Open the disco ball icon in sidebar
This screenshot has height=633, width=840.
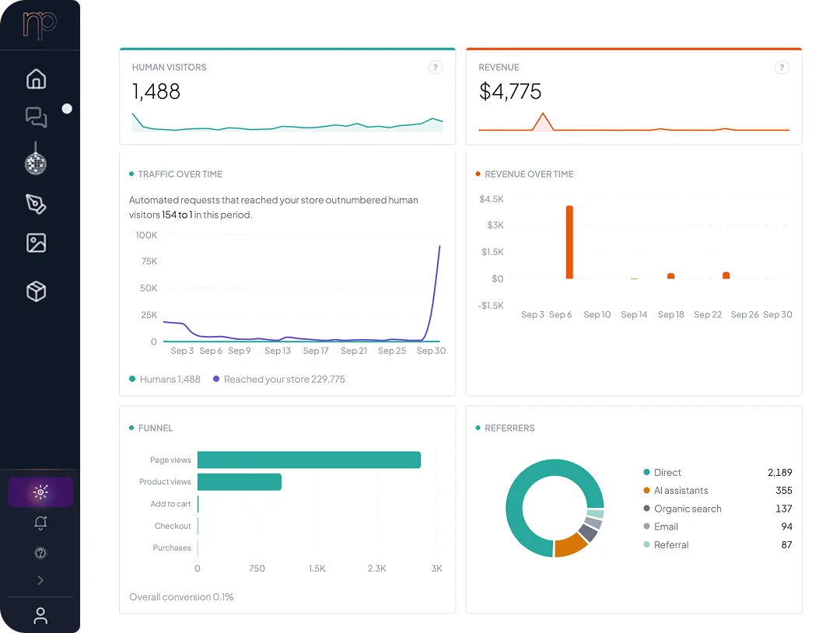[x=36, y=159]
